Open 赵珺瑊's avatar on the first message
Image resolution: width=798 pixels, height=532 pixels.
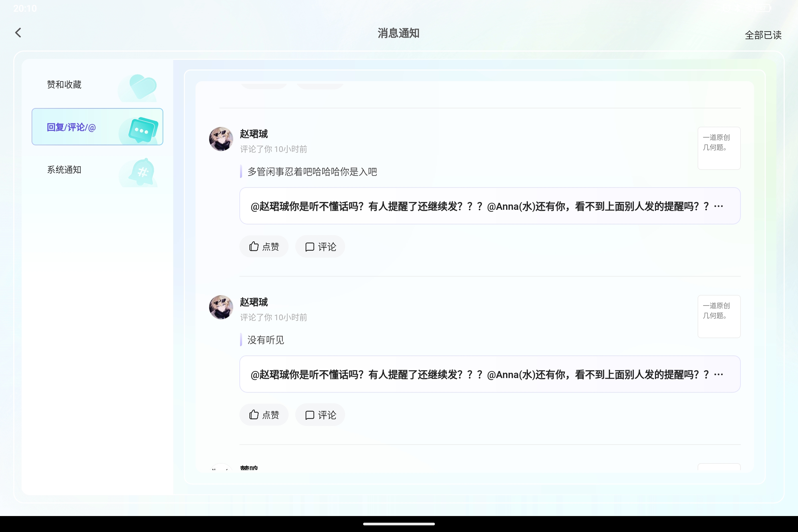(x=220, y=139)
